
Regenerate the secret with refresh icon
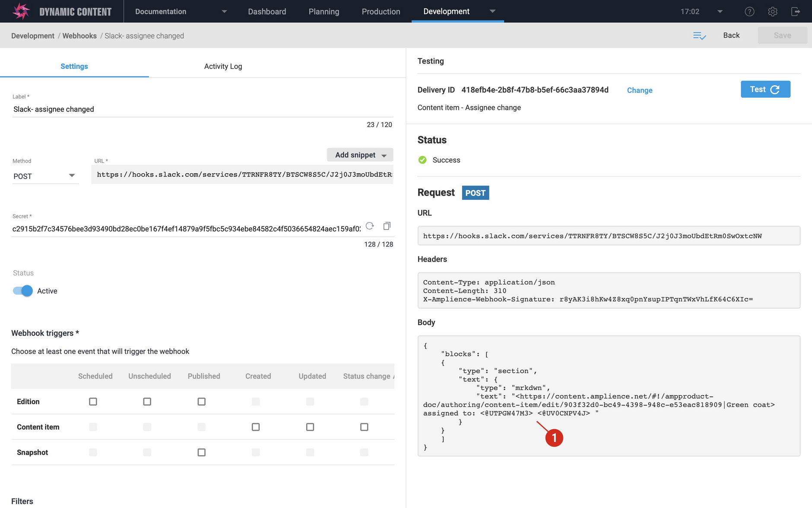tap(370, 226)
